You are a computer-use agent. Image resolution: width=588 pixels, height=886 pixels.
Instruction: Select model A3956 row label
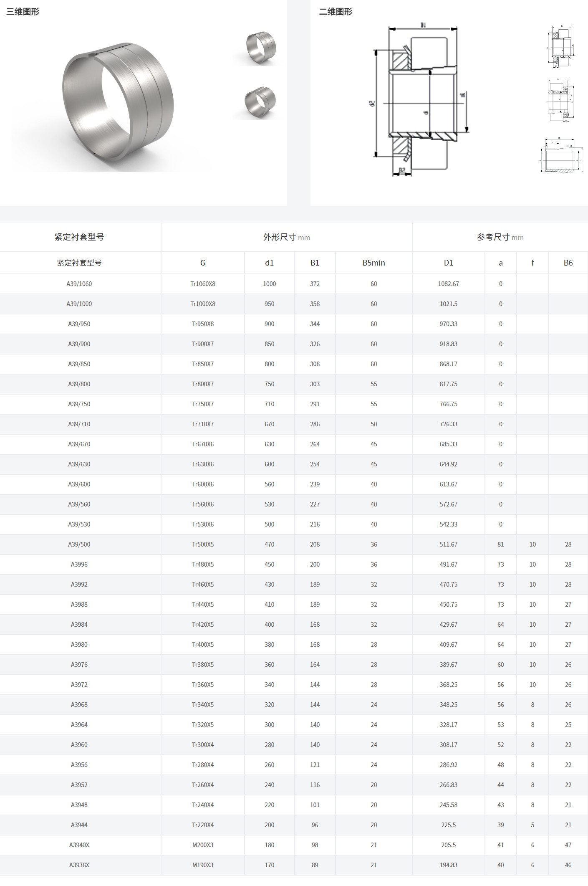79,765
